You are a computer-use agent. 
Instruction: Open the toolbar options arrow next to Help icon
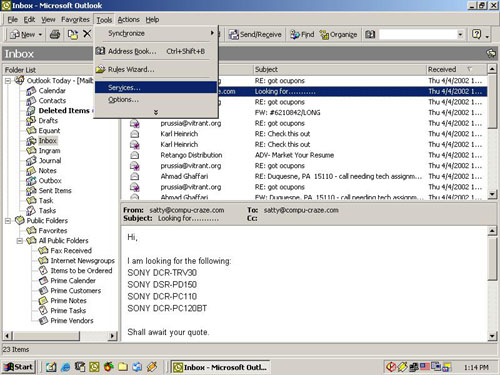pyautogui.click(x=487, y=36)
